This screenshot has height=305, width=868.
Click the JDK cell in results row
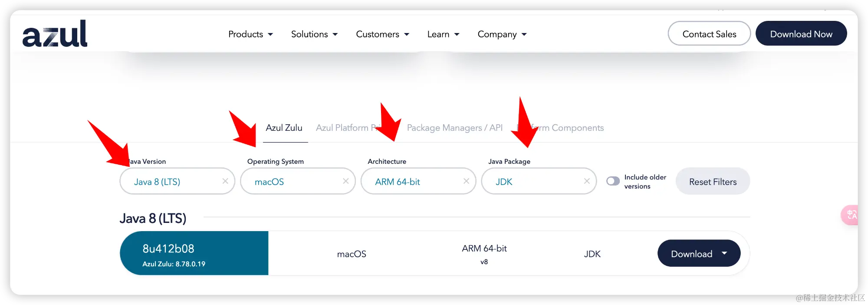592,254
